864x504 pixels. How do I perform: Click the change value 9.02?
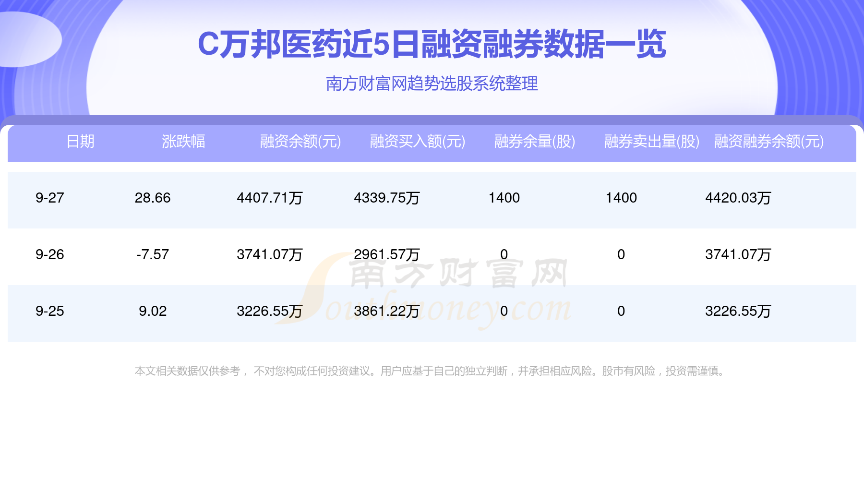[x=153, y=311]
